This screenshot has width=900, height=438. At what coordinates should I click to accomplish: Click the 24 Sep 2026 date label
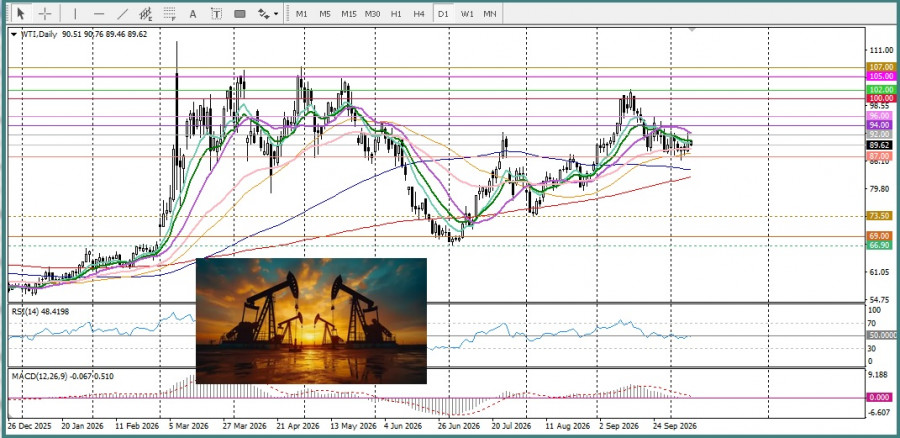tap(676, 427)
